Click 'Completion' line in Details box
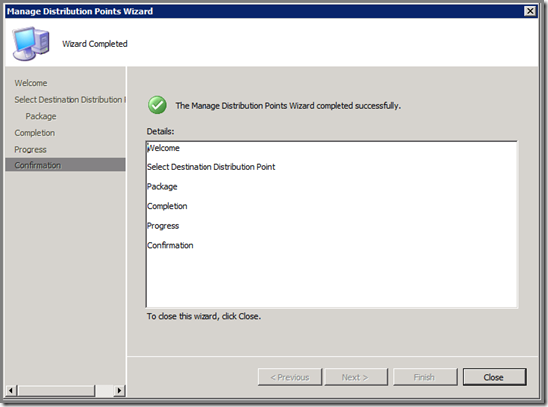The image size is (548, 407). [167, 206]
